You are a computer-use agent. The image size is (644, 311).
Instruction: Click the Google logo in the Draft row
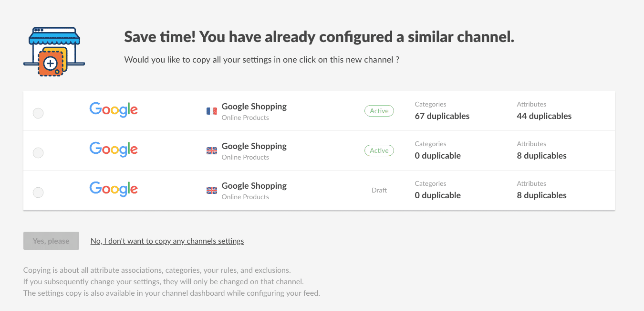click(x=114, y=189)
